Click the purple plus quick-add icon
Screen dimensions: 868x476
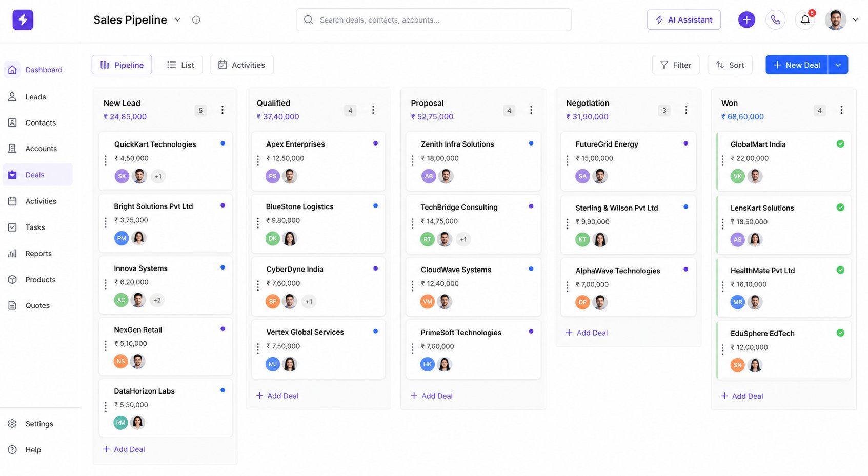tap(746, 20)
